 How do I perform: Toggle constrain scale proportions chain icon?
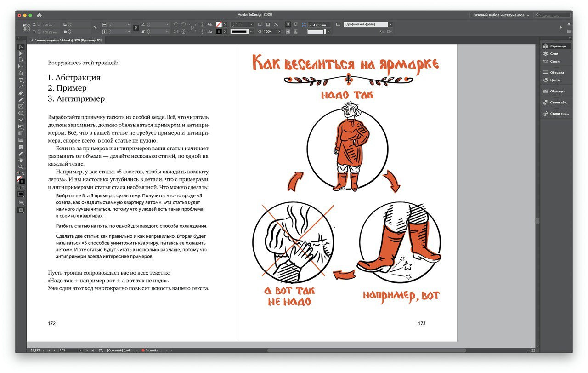pos(136,28)
